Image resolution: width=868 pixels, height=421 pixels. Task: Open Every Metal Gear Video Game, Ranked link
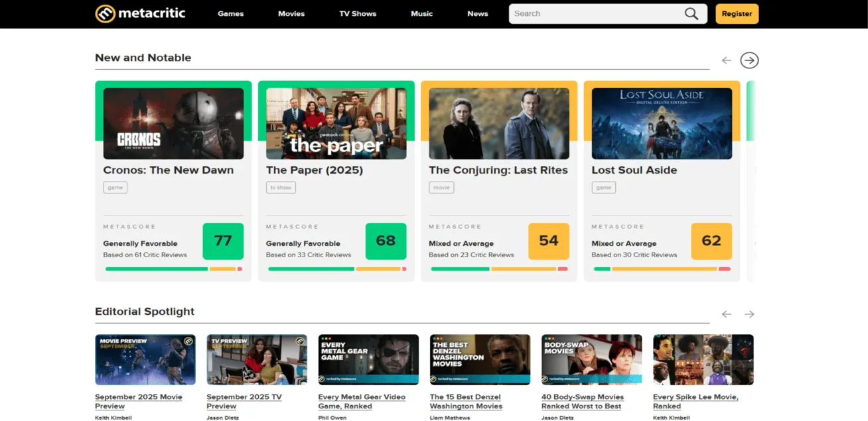point(362,402)
